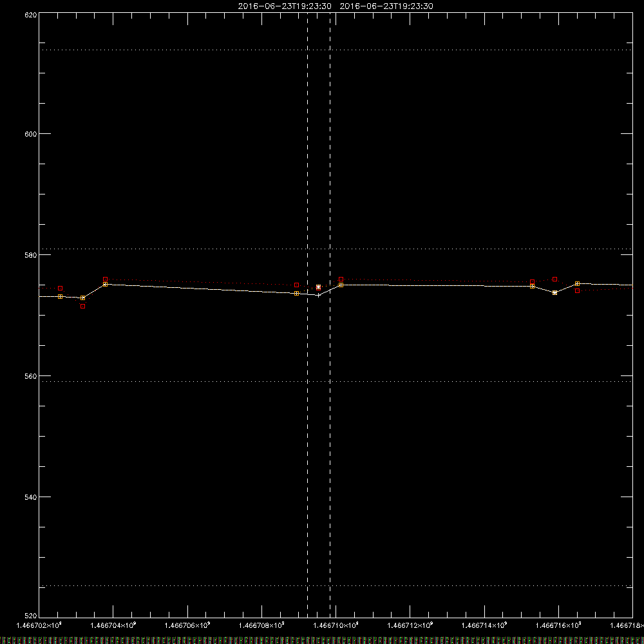This screenshot has height=644, width=644.
Task: Click the 1.466708×10⁹ x-axis label
Action: point(261,625)
